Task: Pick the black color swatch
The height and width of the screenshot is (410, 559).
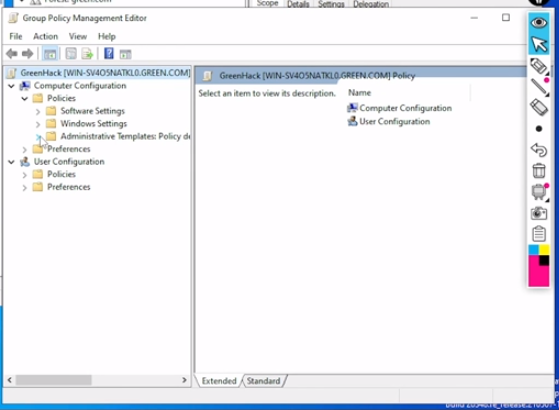Action: pos(544,261)
